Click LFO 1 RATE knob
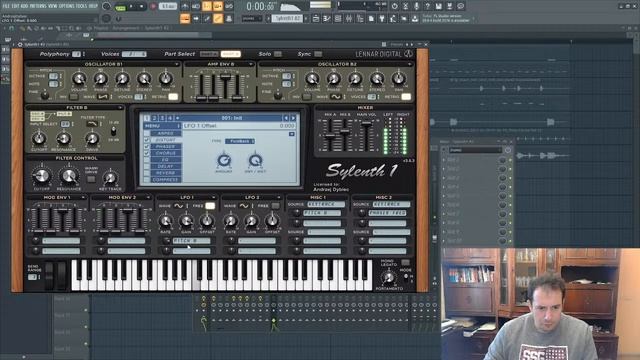640x360 pixels. click(x=165, y=221)
